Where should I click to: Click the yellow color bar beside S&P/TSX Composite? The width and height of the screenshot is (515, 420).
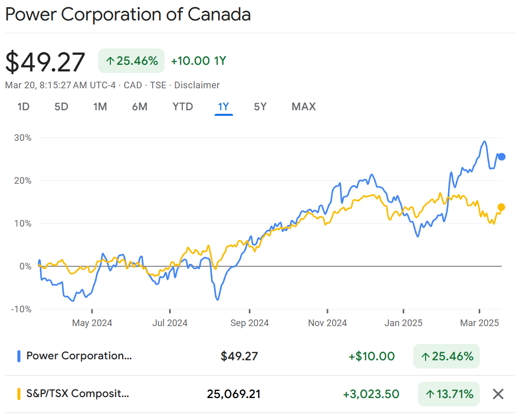[19, 394]
